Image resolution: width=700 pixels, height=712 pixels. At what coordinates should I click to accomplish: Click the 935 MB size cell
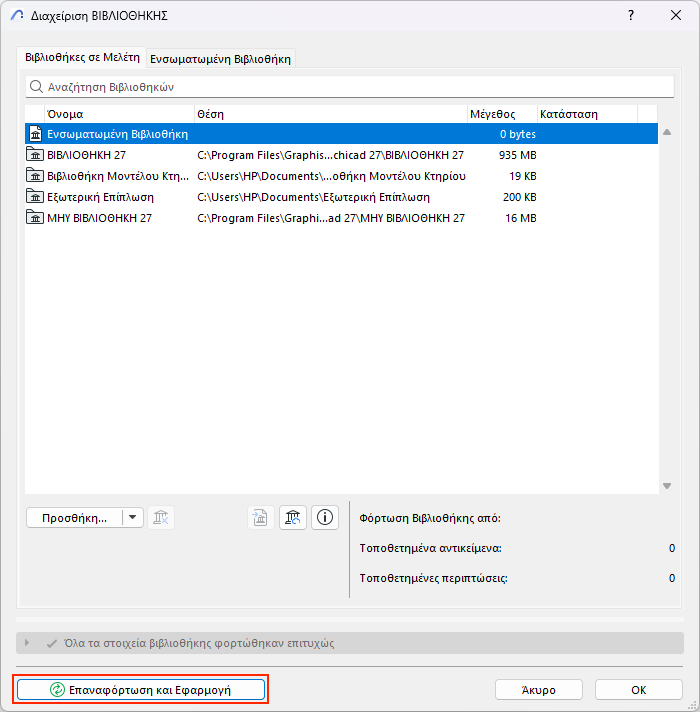518,155
